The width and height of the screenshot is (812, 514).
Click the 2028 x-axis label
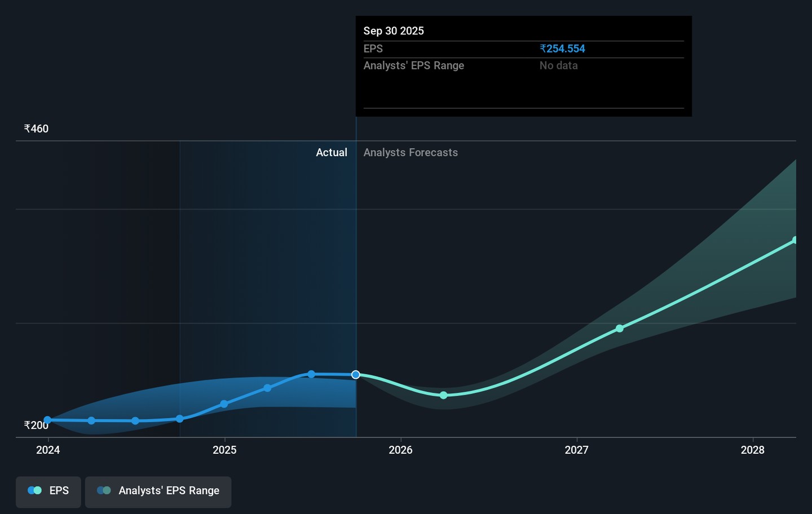pos(752,450)
